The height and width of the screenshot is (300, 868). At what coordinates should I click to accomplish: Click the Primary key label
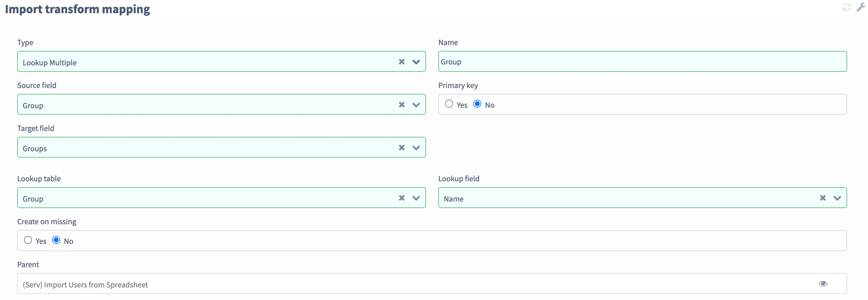[458, 86]
